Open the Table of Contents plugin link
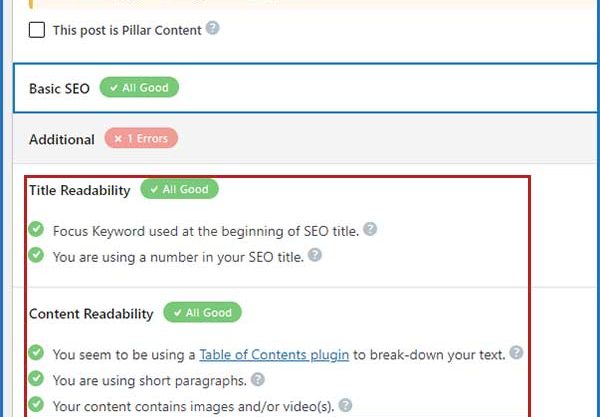The width and height of the screenshot is (600, 417). tap(274, 355)
